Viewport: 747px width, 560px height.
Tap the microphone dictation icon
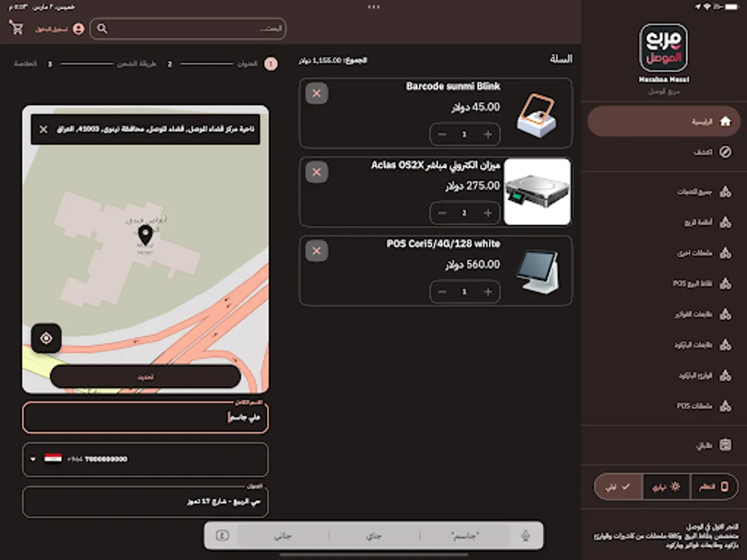[x=526, y=535]
